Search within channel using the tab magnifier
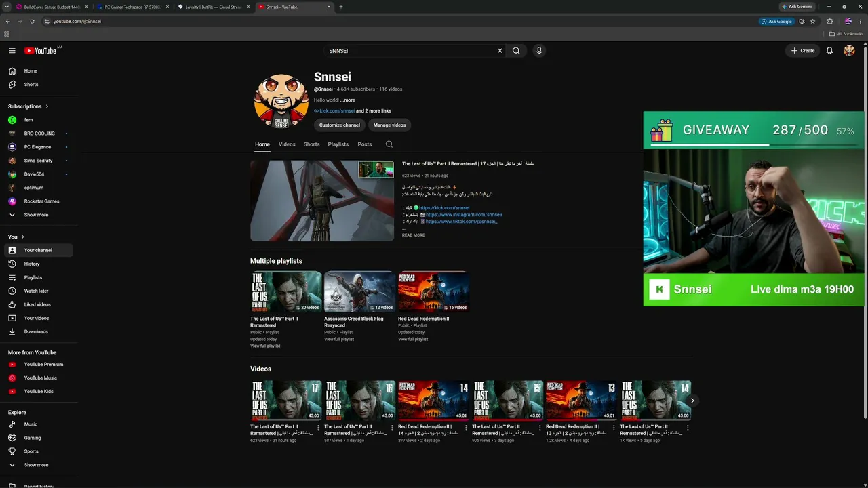This screenshot has width=868, height=488. 389,144
